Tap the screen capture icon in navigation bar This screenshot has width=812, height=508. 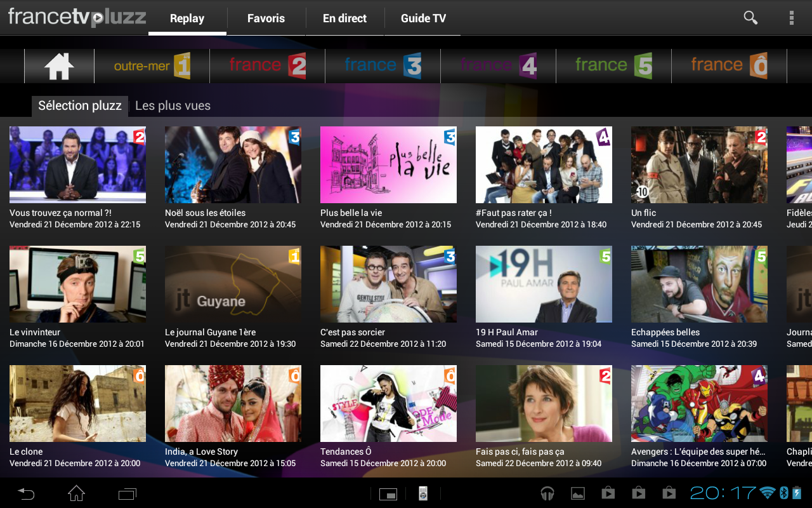point(388,493)
